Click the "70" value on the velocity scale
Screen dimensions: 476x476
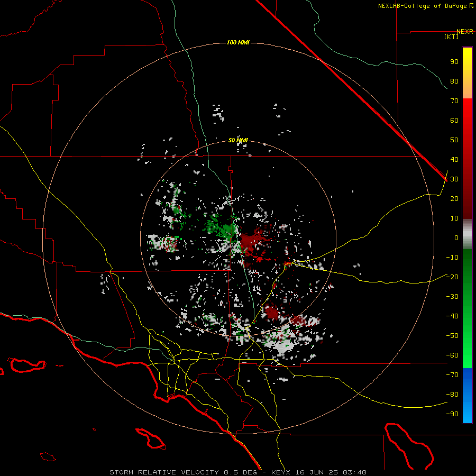[454, 101]
